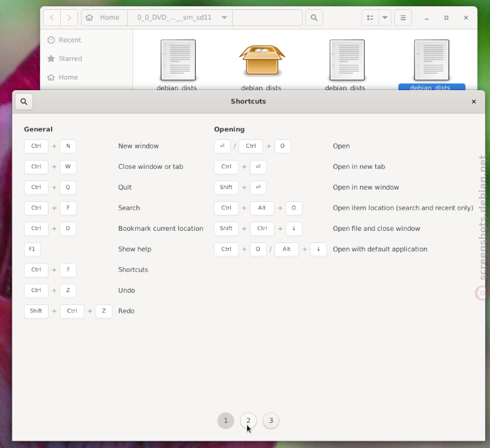This screenshot has height=448, width=490.
Task: Click the Open shortcut label
Action: (x=341, y=146)
